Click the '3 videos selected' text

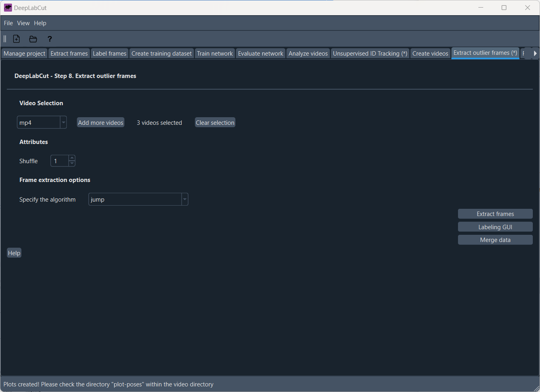point(159,123)
